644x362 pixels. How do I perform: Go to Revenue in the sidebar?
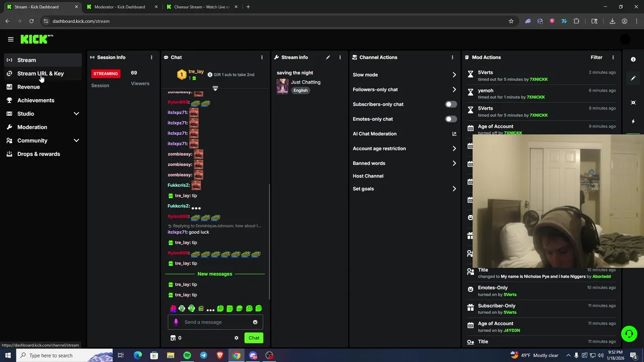pos(43,87)
